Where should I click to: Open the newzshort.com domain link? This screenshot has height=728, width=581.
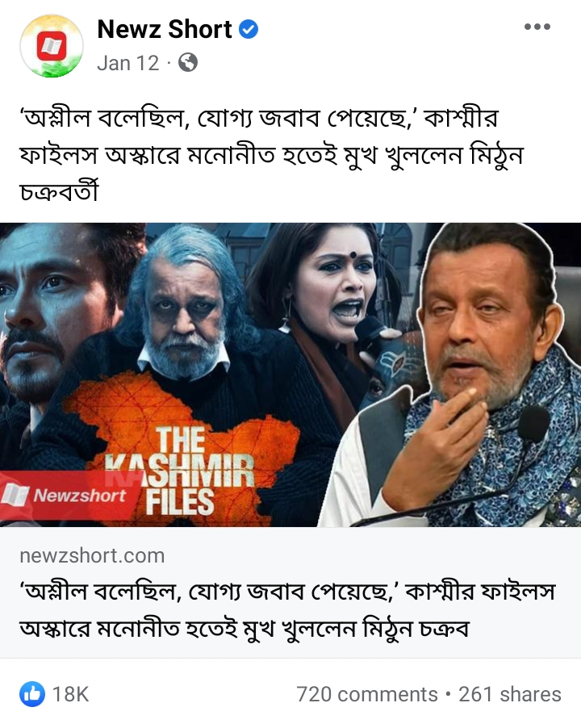click(x=92, y=555)
